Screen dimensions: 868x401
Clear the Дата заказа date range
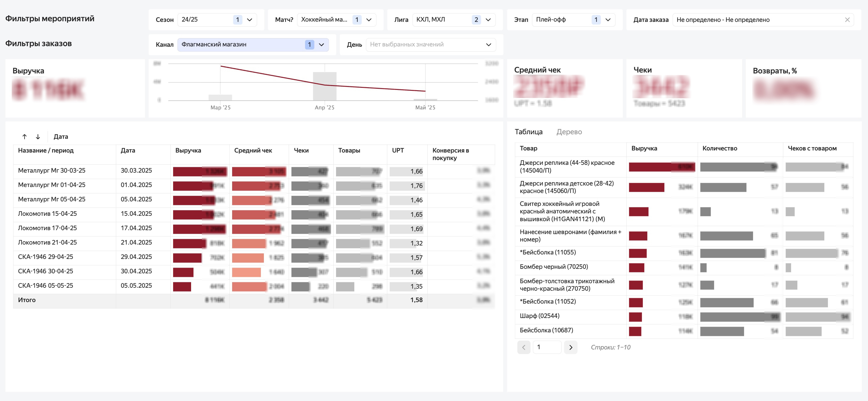(847, 20)
